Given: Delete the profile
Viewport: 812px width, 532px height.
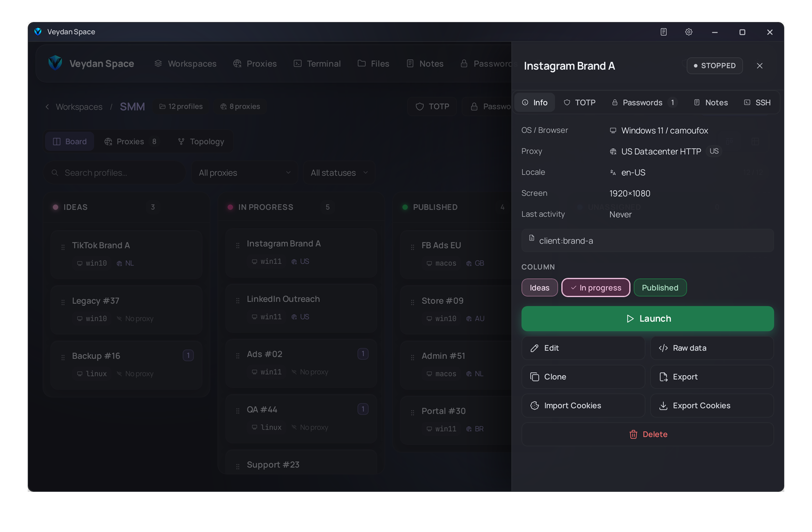Looking at the screenshot, I should coord(648,434).
